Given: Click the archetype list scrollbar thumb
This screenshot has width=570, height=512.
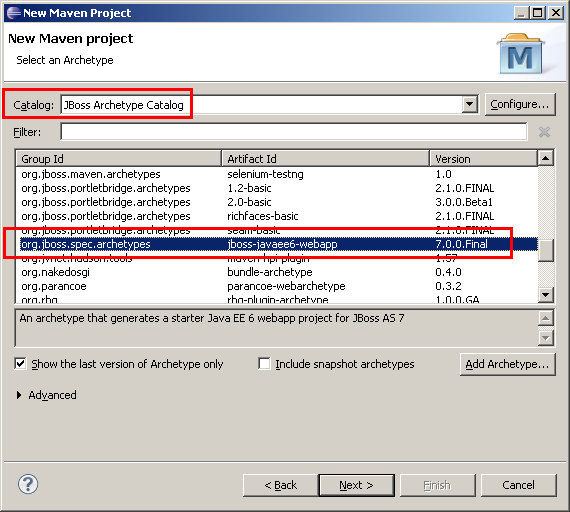Looking at the screenshot, I should [545, 250].
